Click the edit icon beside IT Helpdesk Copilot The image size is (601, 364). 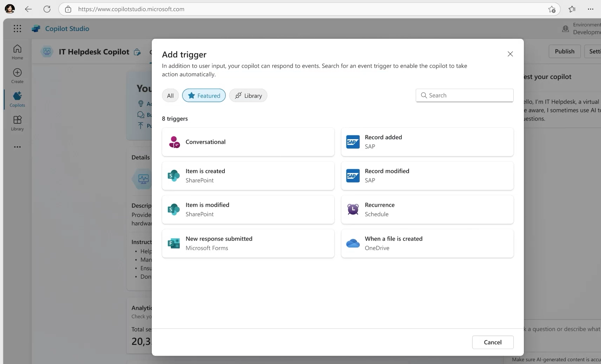click(x=137, y=52)
